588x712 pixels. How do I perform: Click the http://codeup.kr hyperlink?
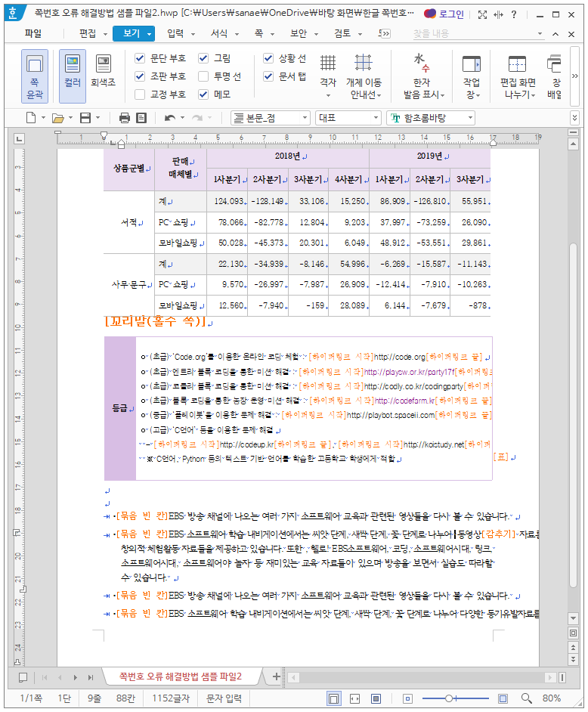(246, 444)
